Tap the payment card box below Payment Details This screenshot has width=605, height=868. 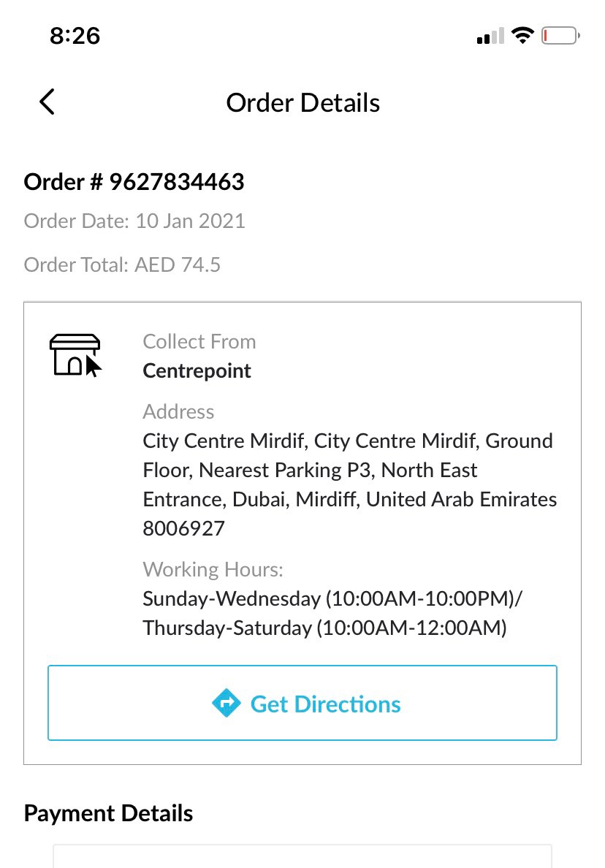(x=302, y=856)
